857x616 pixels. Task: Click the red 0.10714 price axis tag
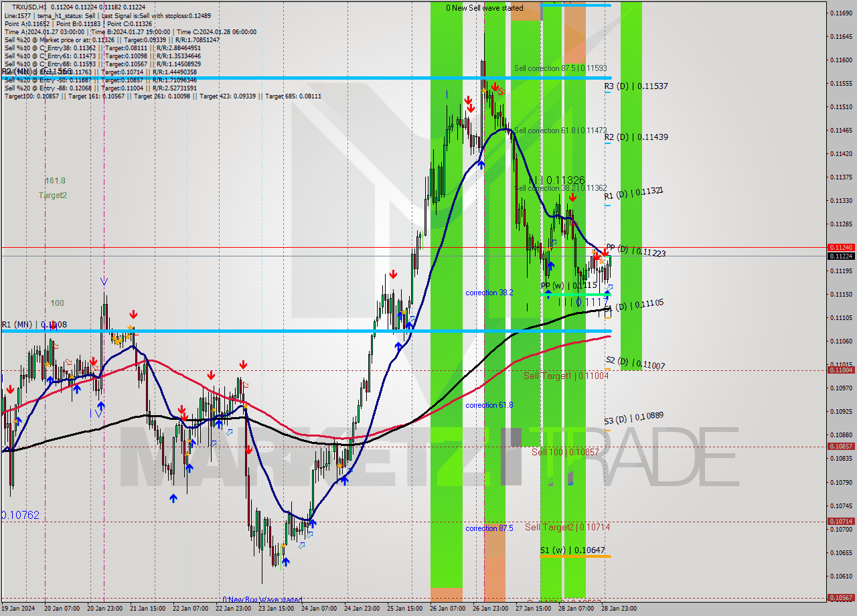click(841, 521)
